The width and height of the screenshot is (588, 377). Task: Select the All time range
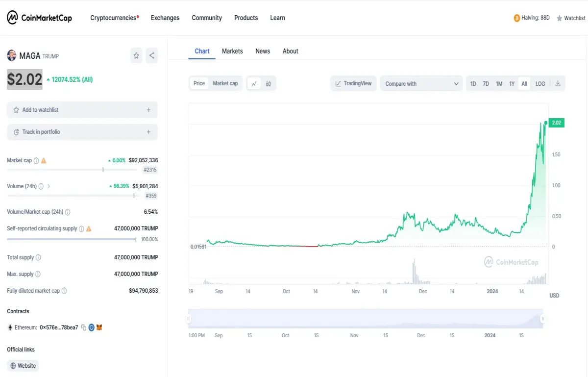pyautogui.click(x=524, y=84)
